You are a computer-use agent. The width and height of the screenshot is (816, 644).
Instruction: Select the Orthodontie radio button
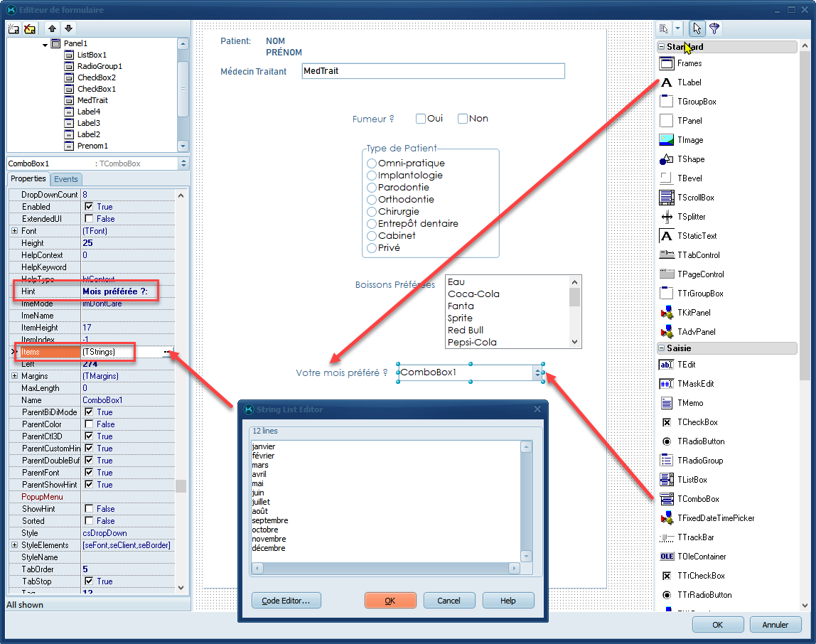(x=372, y=200)
